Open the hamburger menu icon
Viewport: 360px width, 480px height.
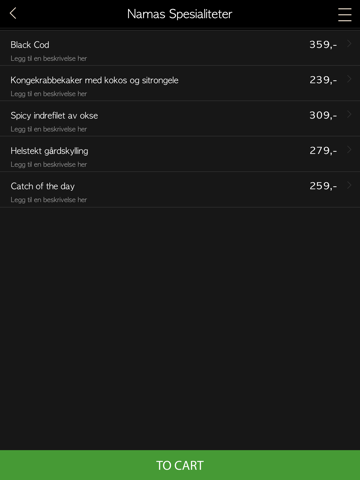pos(345,15)
